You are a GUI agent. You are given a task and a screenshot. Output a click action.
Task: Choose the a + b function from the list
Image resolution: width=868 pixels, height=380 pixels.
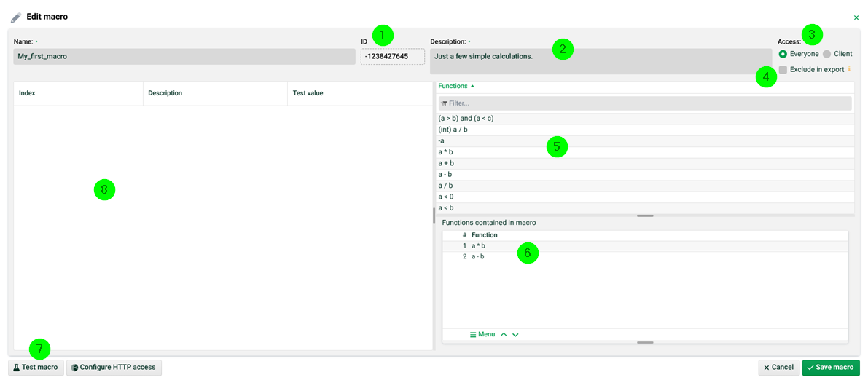[x=446, y=163]
